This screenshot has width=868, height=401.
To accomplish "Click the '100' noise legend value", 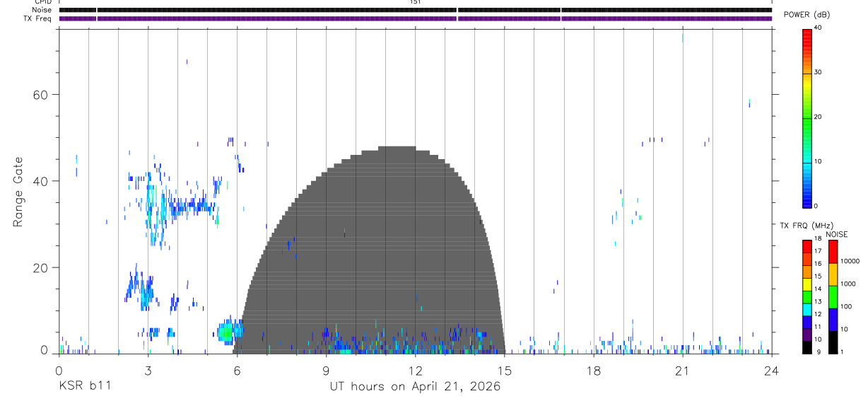I will pos(847,307).
